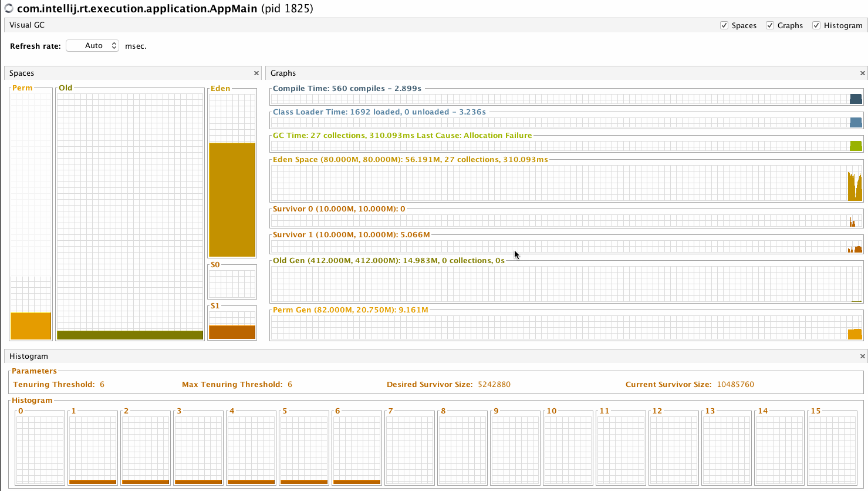The image size is (868, 491).
Task: Click the 'Tenuring Threshold: 6' parameter, not Max
Action: click(x=59, y=385)
